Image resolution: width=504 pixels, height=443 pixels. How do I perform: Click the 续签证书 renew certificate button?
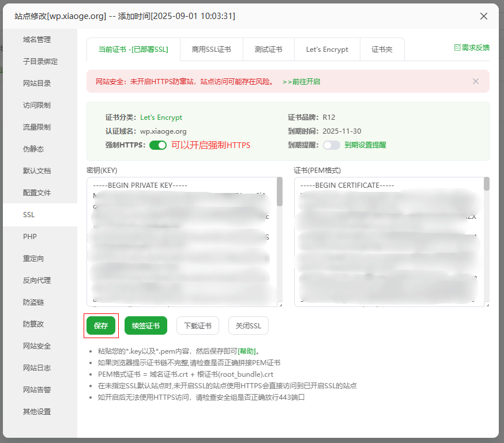pos(145,325)
